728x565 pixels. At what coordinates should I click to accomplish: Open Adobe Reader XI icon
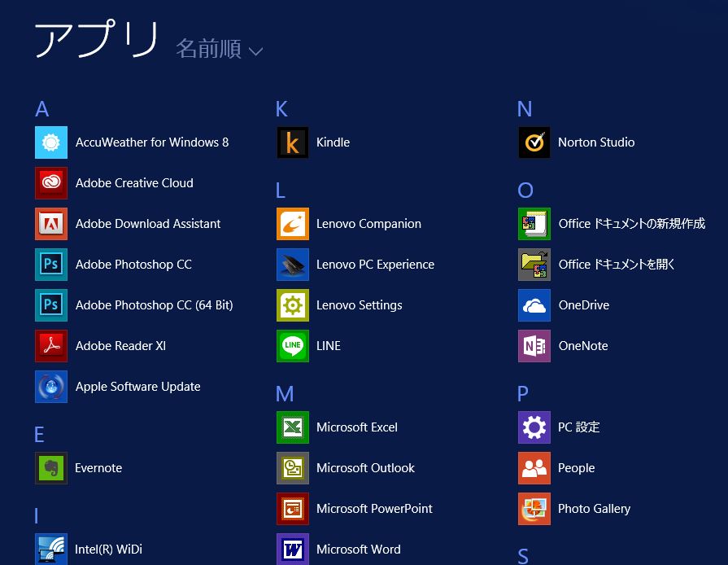click(x=51, y=346)
